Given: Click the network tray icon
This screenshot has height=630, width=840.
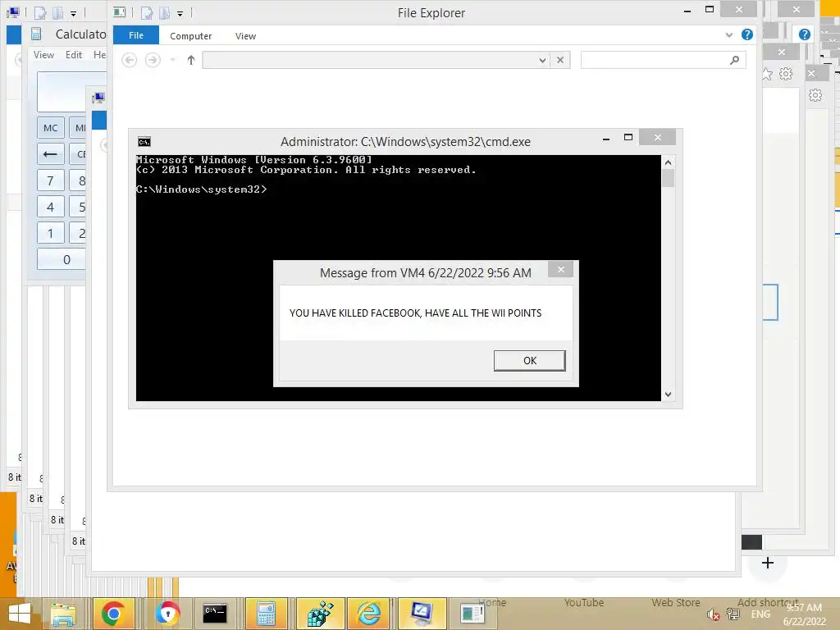Looking at the screenshot, I should pyautogui.click(x=733, y=614).
